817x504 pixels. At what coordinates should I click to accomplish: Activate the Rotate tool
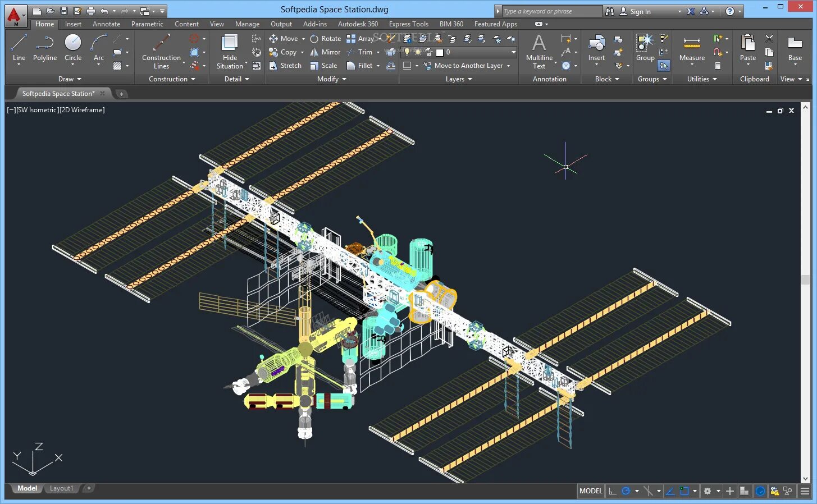point(326,39)
